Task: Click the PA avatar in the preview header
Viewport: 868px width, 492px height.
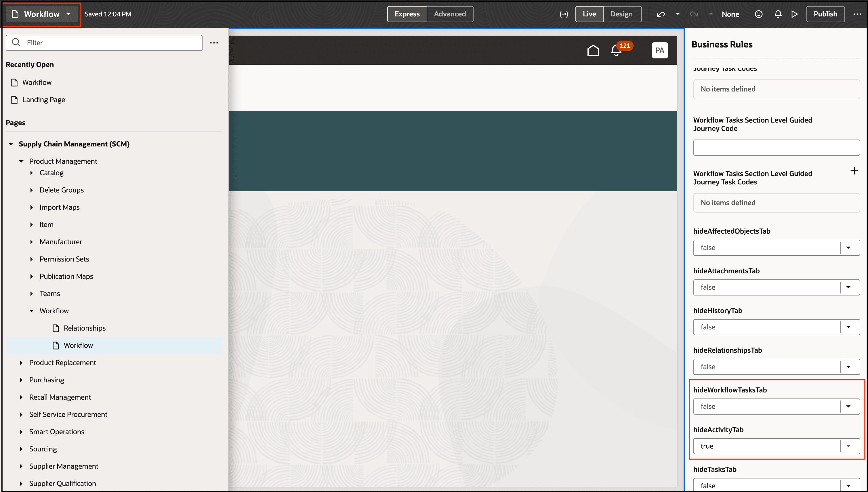Action: pos(660,50)
